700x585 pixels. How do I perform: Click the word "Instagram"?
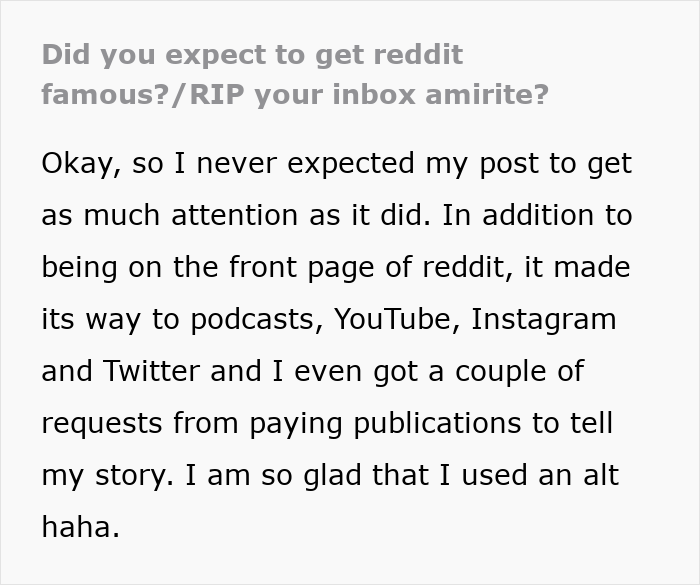tap(543, 319)
